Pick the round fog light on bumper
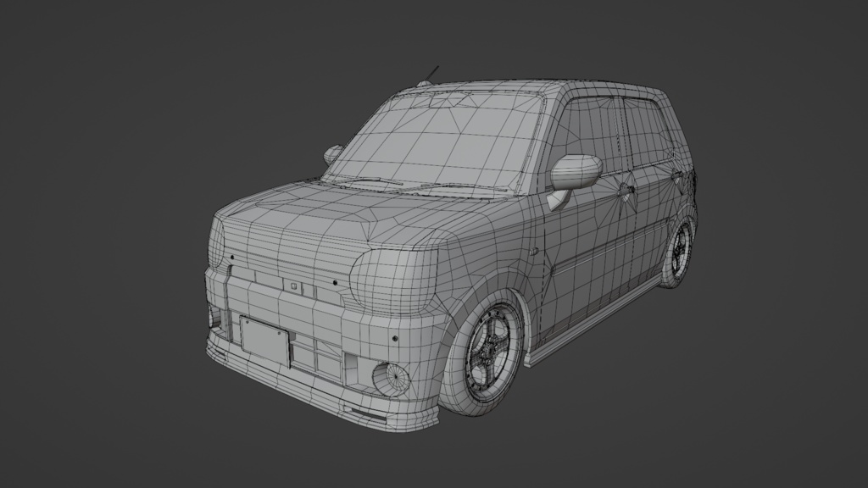868x488 pixels. point(390,378)
